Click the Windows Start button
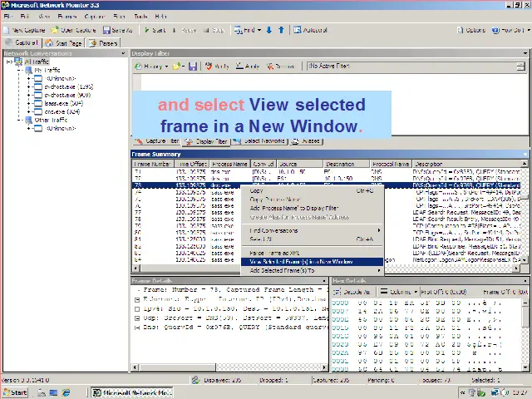532x399 pixels. coord(15,393)
